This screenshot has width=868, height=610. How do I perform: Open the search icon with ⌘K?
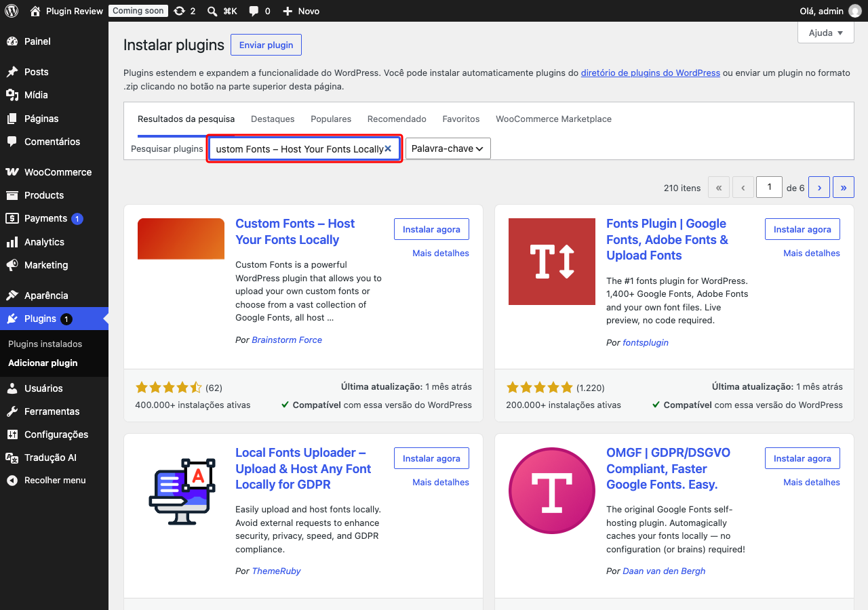[212, 11]
